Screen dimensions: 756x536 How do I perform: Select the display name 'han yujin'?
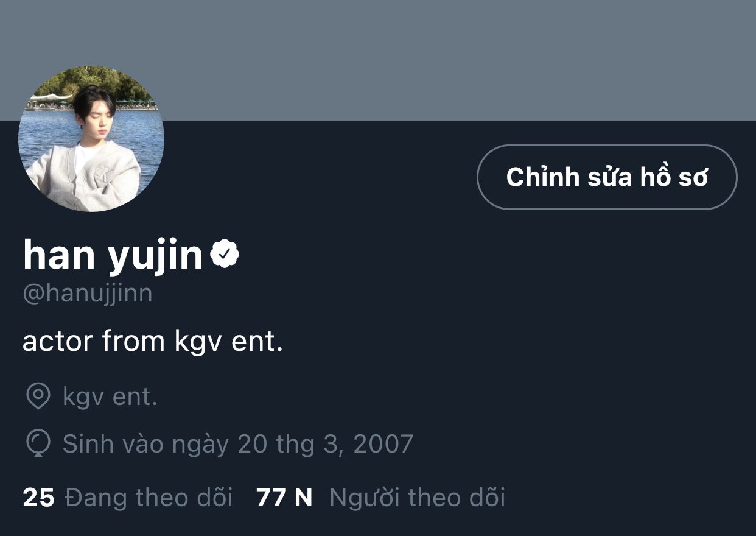(113, 255)
